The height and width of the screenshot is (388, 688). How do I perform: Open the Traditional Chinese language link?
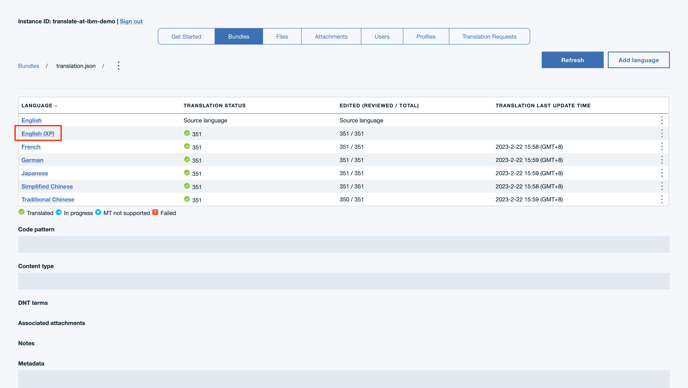[48, 199]
